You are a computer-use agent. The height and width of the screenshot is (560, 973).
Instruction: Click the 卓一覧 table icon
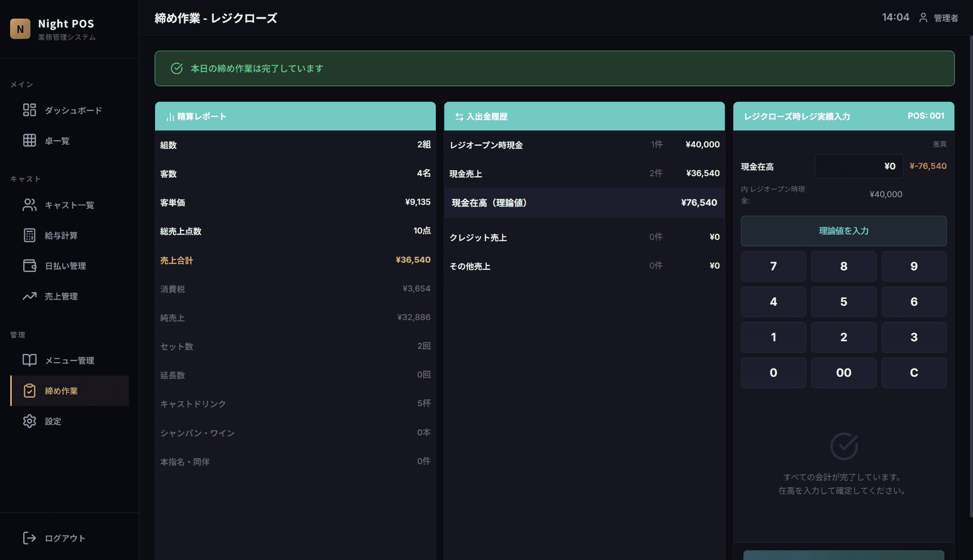coord(29,140)
